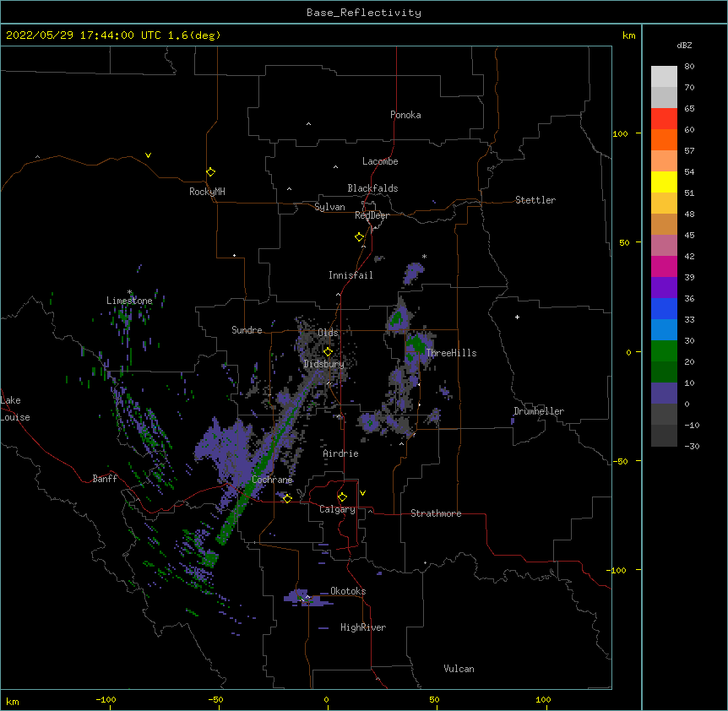
Task: Choose the light blue 33-30 dBZ swatch
Action: point(664,330)
